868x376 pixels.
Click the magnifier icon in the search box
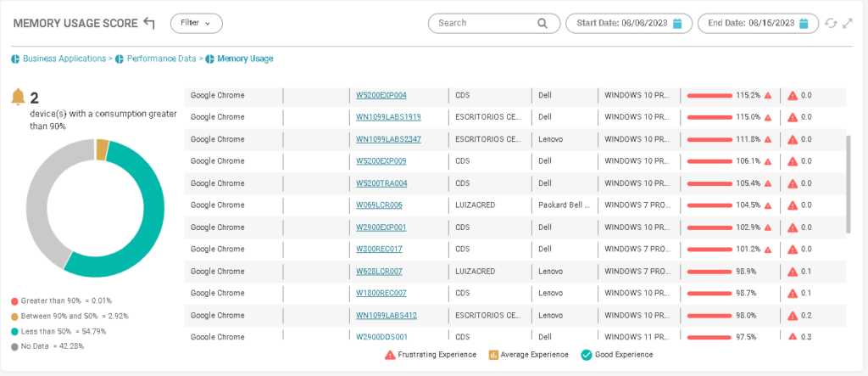[x=542, y=24]
